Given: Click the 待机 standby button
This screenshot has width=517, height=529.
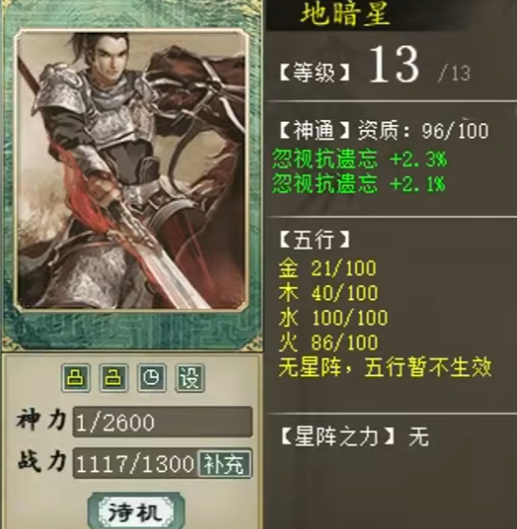Looking at the screenshot, I should pyautogui.click(x=136, y=512).
